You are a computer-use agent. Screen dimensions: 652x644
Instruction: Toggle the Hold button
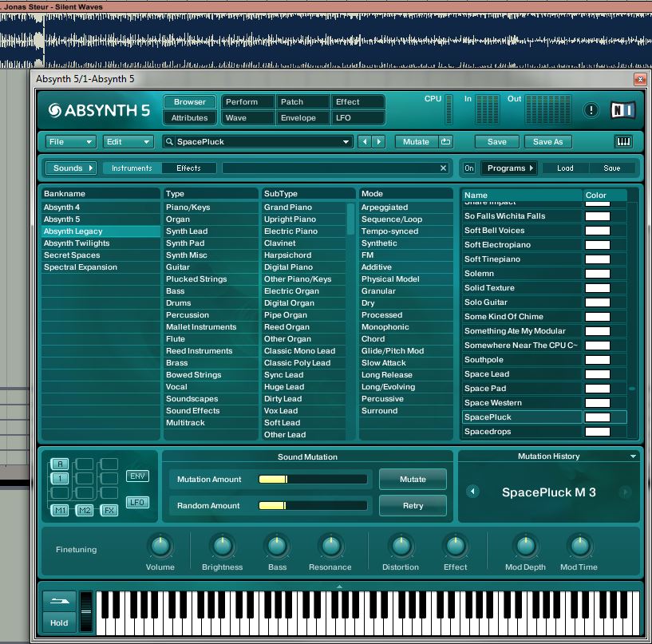tap(60, 622)
